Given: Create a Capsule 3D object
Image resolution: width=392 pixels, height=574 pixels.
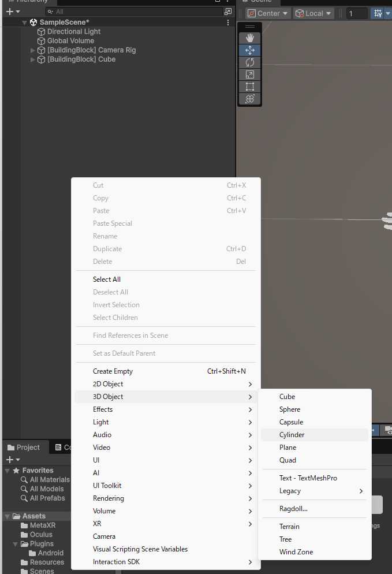Looking at the screenshot, I should tap(315, 422).
